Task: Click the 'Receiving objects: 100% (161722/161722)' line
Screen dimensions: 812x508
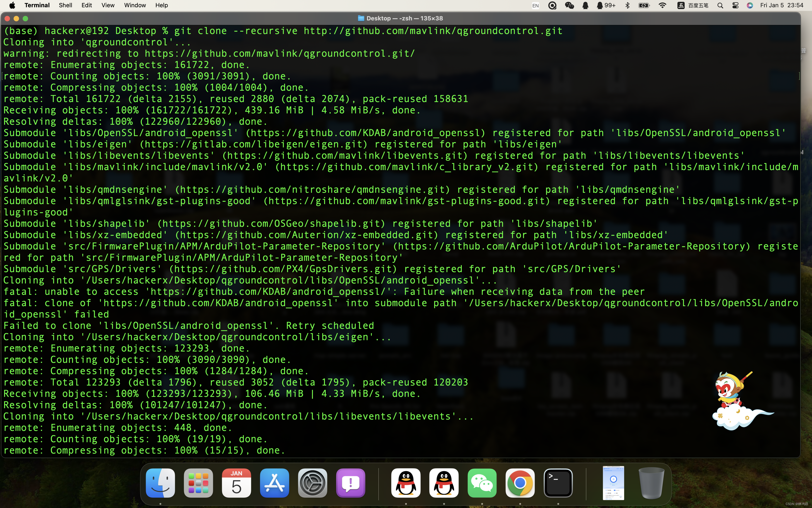Action: pyautogui.click(x=212, y=110)
